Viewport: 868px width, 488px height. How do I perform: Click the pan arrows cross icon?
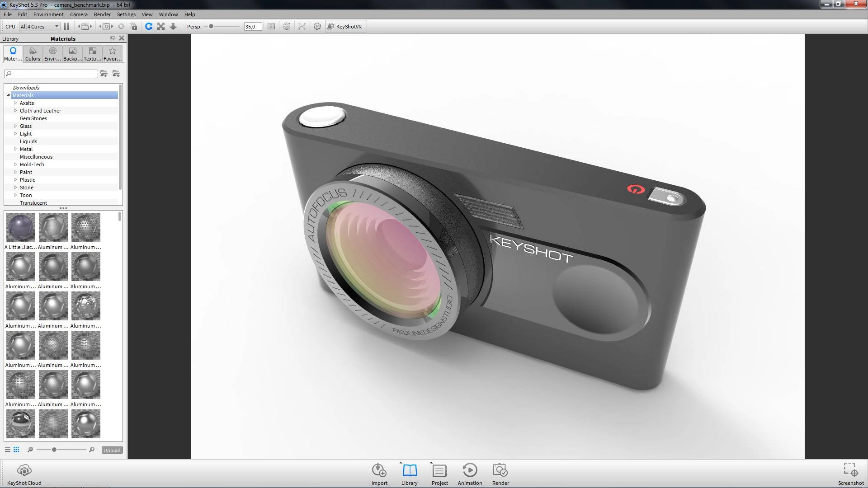(x=161, y=27)
